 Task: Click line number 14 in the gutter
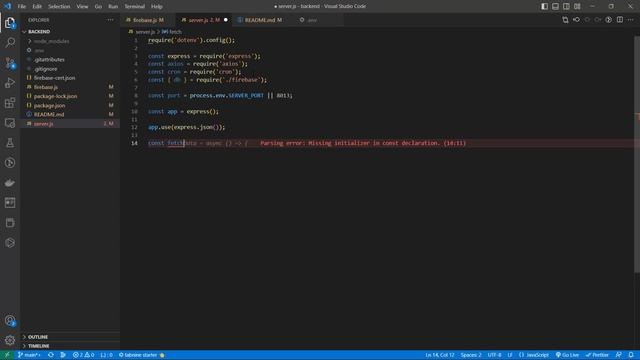point(134,143)
